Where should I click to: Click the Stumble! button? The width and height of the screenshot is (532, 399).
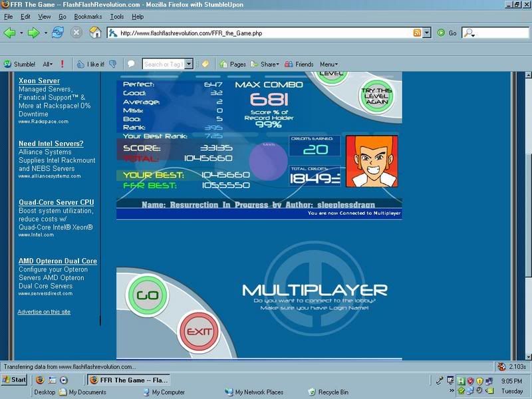pyautogui.click(x=19, y=64)
